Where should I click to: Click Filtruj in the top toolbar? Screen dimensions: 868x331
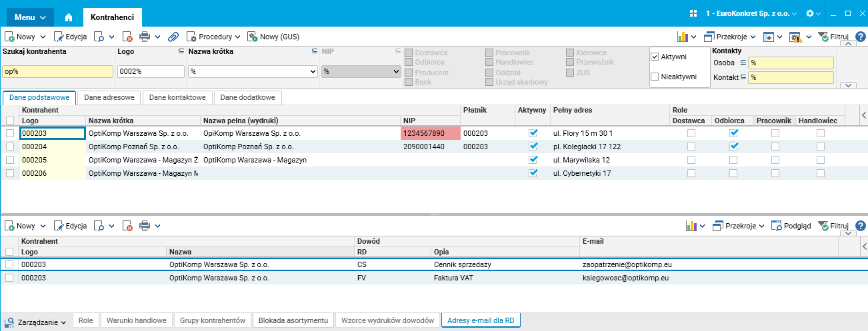tap(833, 37)
